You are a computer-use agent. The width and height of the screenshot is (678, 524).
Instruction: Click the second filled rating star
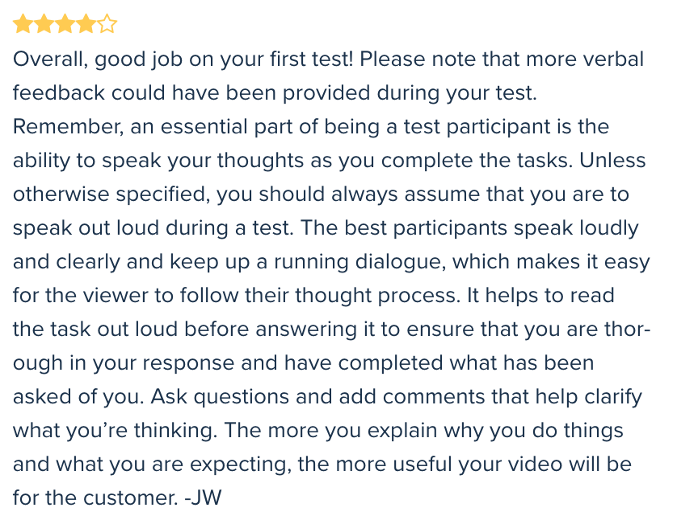(44, 24)
